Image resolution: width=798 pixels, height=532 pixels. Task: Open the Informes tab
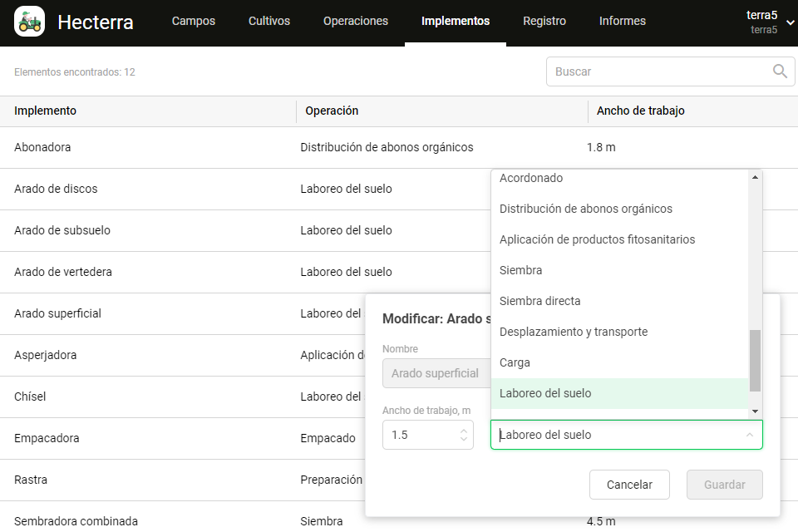point(622,22)
